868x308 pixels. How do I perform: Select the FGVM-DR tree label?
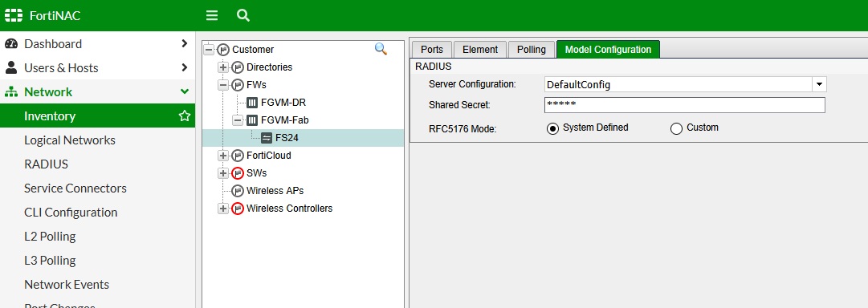click(283, 103)
